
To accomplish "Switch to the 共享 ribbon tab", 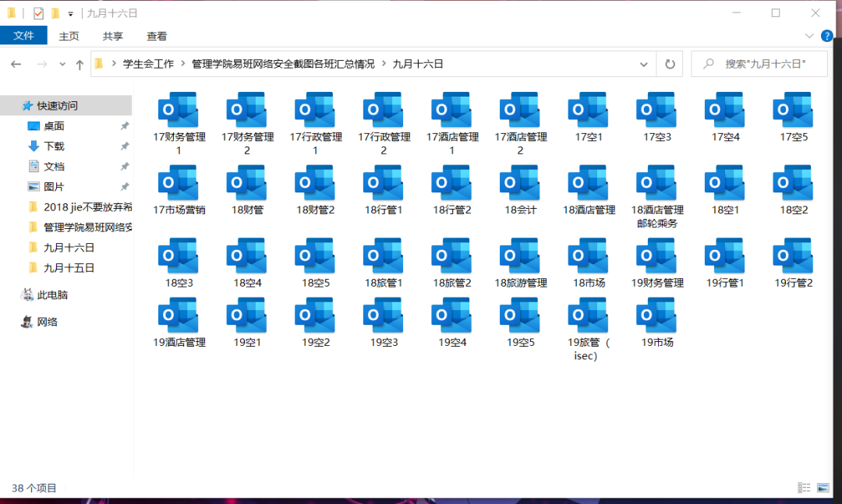I will (x=113, y=36).
